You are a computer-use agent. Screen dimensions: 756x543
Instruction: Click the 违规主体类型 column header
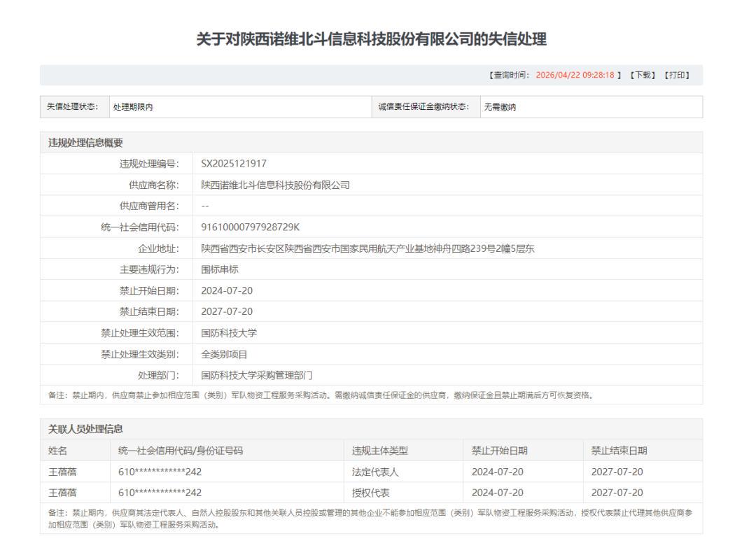pyautogui.click(x=379, y=451)
